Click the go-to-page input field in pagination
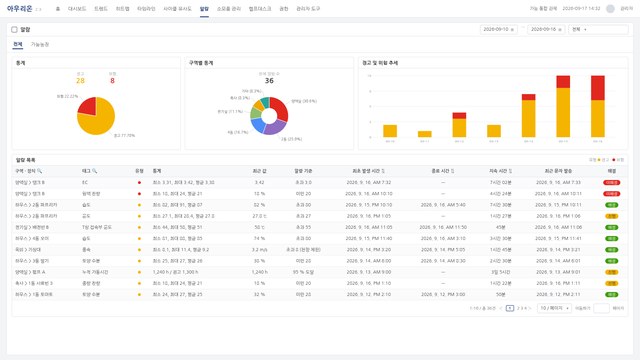Screen dimensions: 640x360 [x=601, y=308]
